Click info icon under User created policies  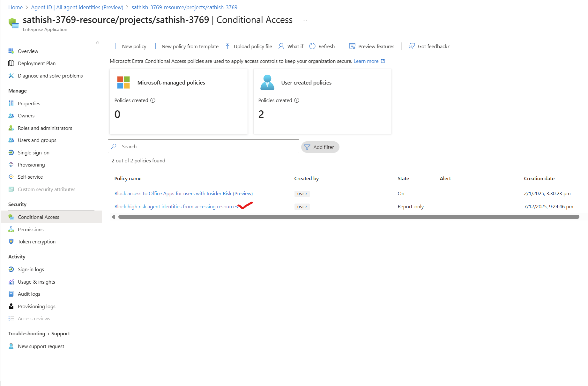click(x=297, y=100)
